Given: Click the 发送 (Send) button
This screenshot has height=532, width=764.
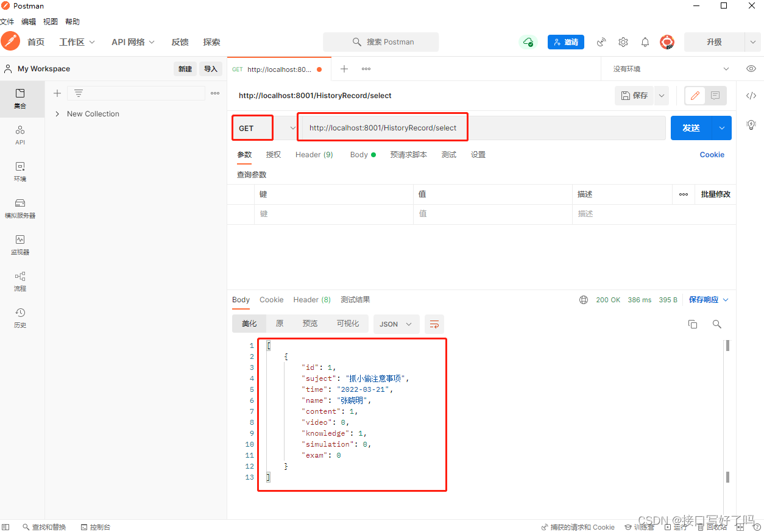Looking at the screenshot, I should point(691,128).
